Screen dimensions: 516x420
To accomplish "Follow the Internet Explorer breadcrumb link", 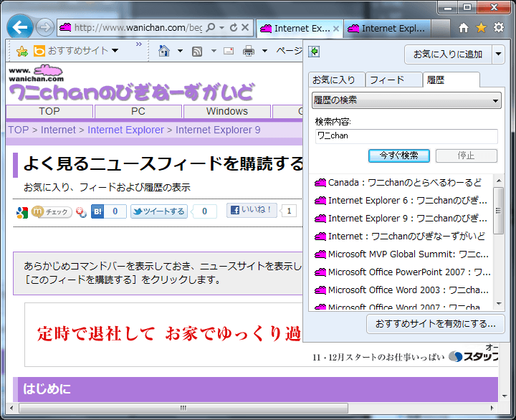I will (x=125, y=130).
